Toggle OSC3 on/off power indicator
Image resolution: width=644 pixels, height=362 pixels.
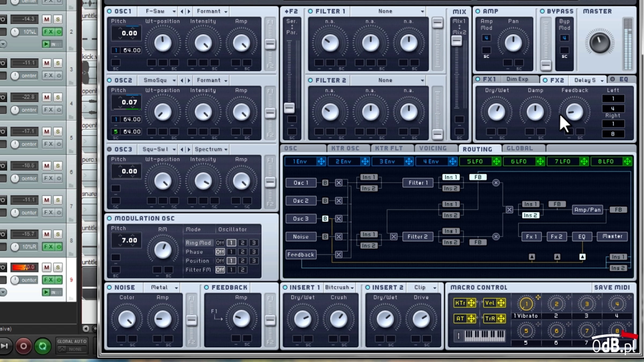[109, 149]
